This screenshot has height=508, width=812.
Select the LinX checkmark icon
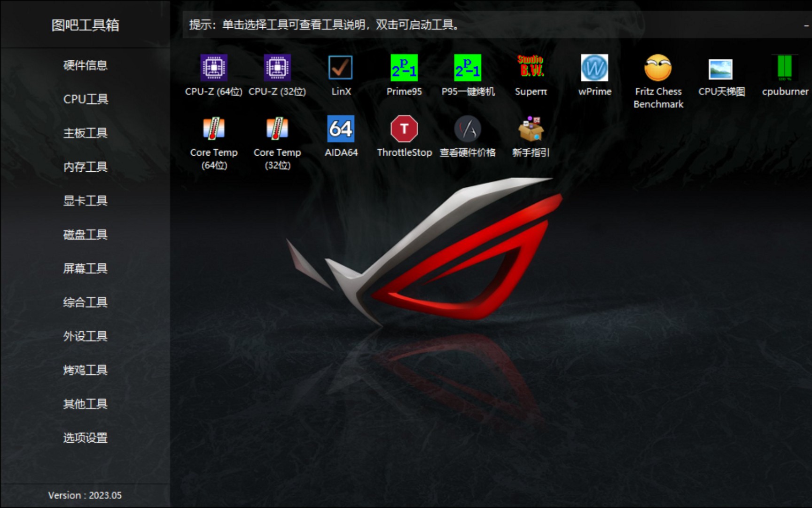[x=341, y=68]
